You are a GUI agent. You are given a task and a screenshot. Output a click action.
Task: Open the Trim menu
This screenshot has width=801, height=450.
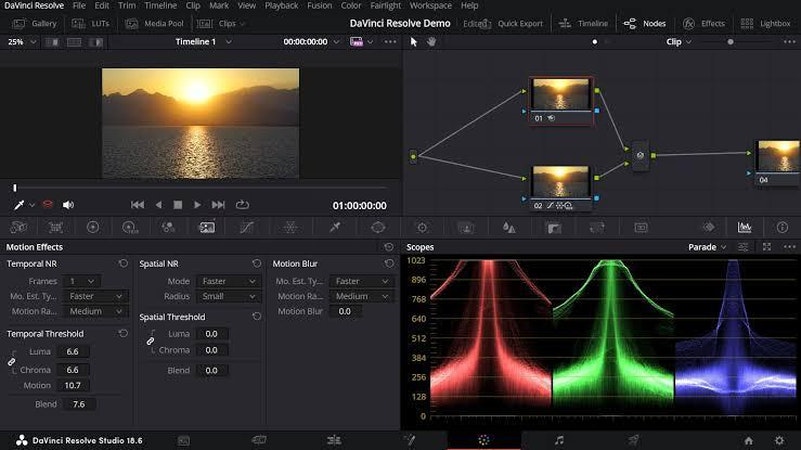pos(127,6)
